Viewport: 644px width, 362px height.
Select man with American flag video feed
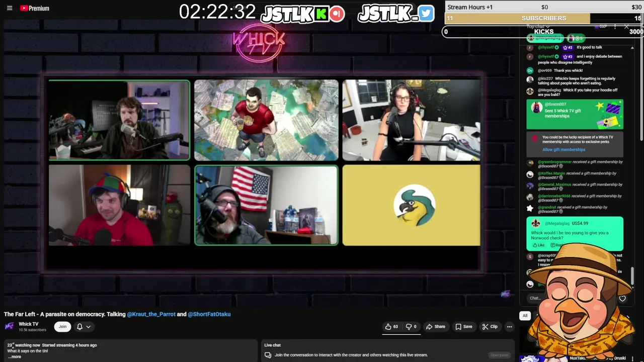click(x=266, y=205)
